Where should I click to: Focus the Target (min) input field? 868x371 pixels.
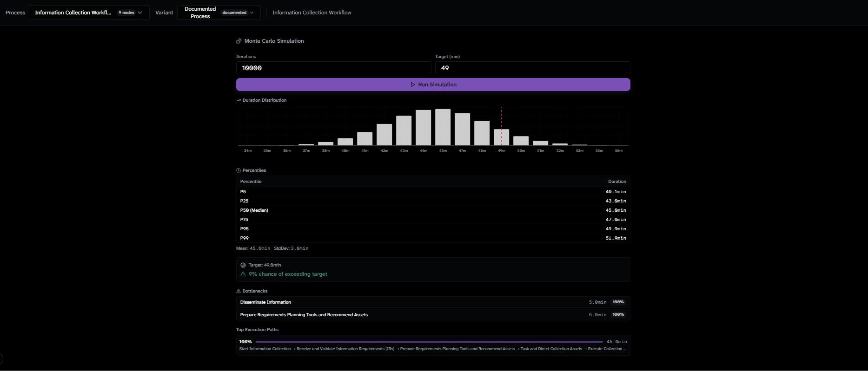533,68
